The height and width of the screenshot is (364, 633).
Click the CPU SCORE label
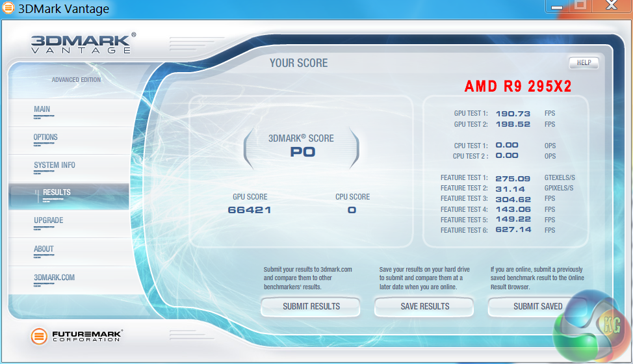tap(352, 197)
